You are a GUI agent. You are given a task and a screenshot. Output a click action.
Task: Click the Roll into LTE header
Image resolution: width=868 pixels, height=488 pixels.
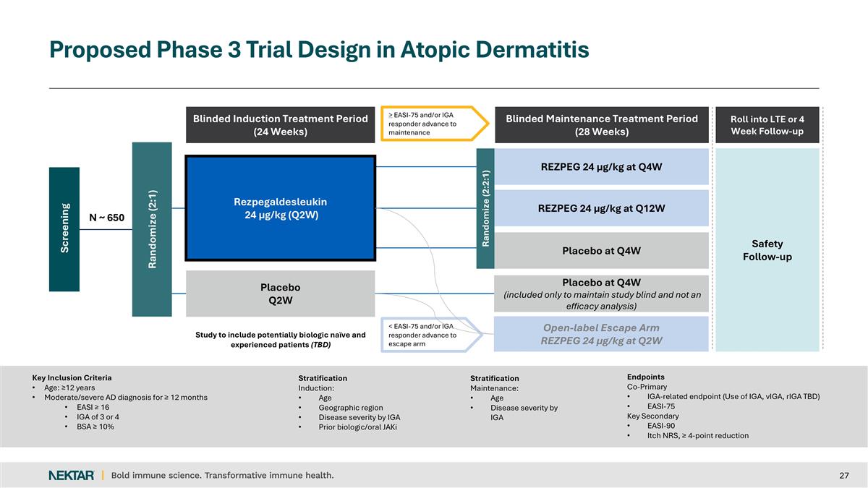[x=767, y=125]
